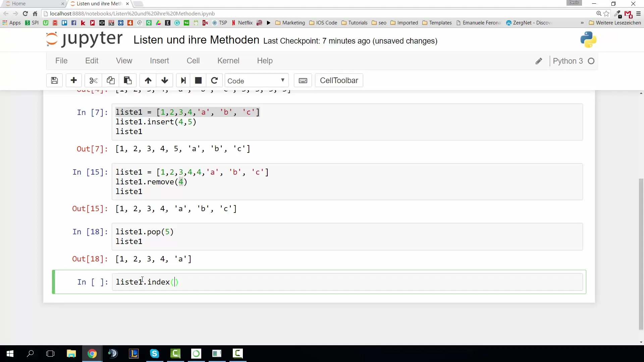Open the SPI bookmark
The image size is (644, 362).
coord(32,23)
